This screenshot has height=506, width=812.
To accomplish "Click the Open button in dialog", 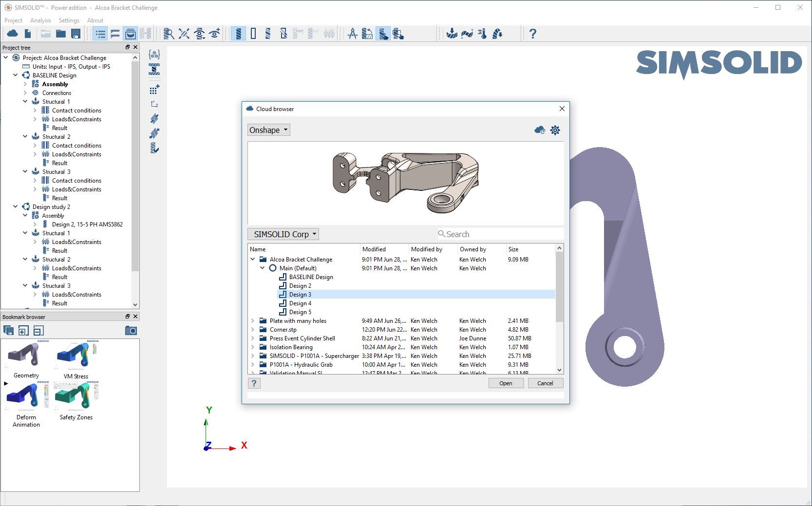I will point(506,383).
